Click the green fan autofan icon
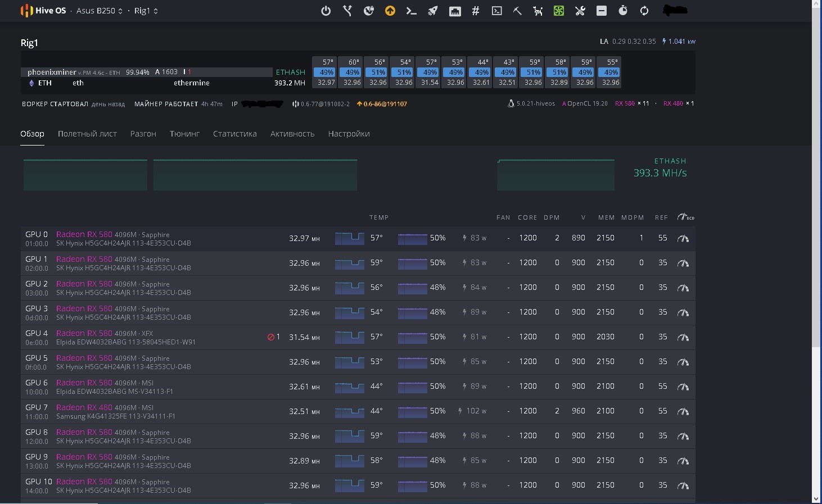The width and height of the screenshot is (822, 504). (x=559, y=11)
